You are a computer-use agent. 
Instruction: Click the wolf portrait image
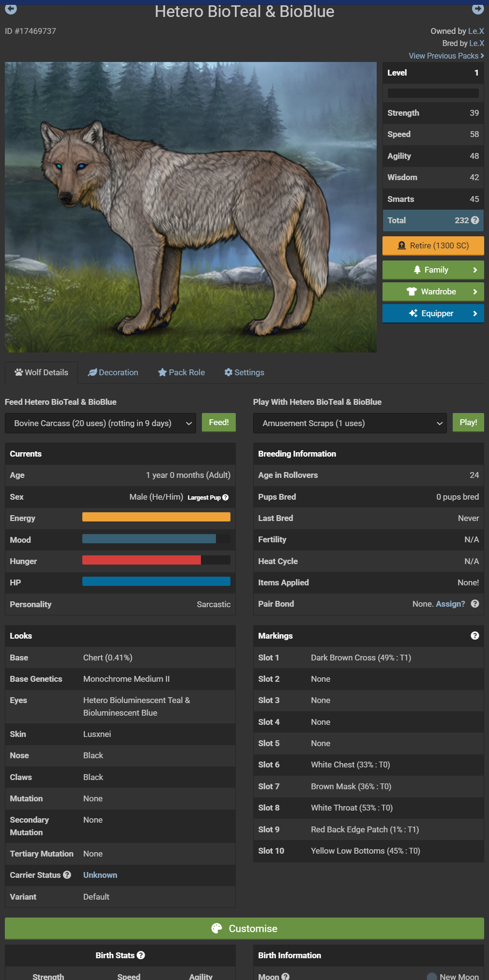[191, 207]
